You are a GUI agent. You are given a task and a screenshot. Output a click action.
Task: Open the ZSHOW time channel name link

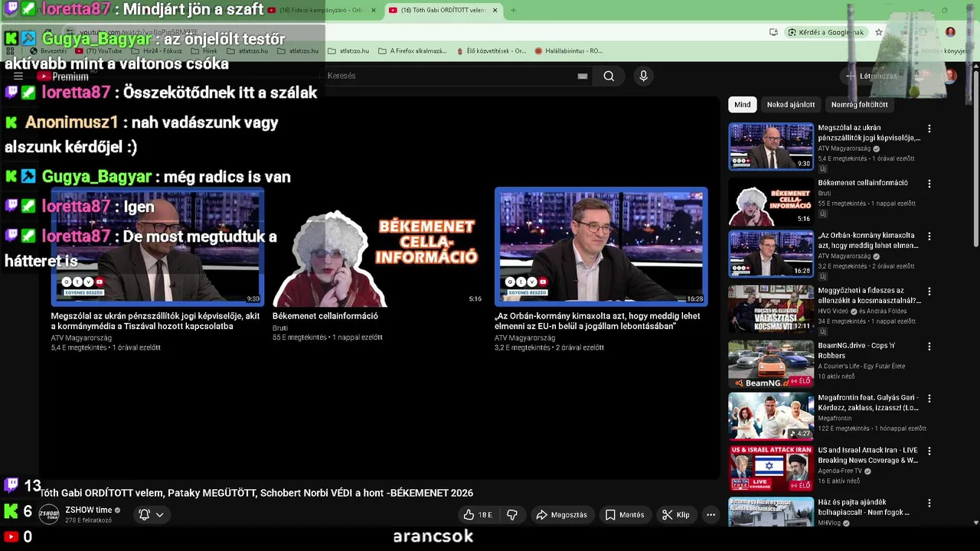point(89,510)
